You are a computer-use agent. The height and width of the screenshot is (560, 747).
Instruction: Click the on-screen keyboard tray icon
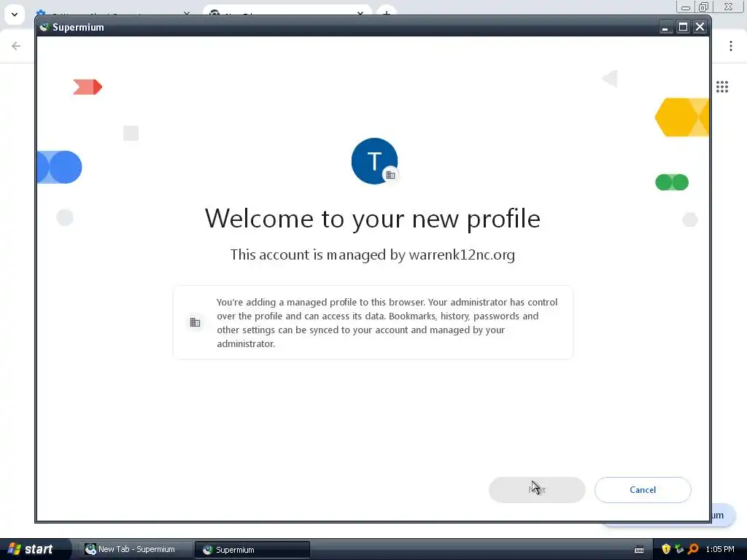(639, 550)
